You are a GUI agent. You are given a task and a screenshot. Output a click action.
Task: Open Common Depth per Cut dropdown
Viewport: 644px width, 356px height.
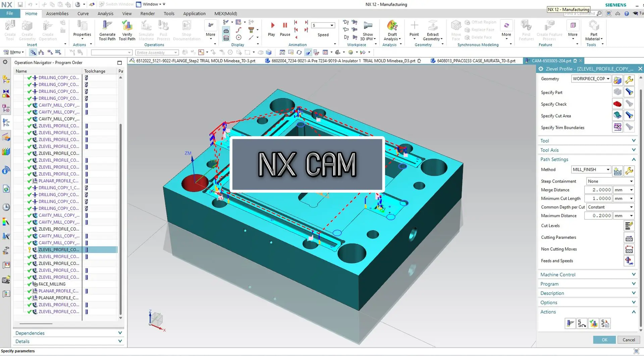point(610,207)
